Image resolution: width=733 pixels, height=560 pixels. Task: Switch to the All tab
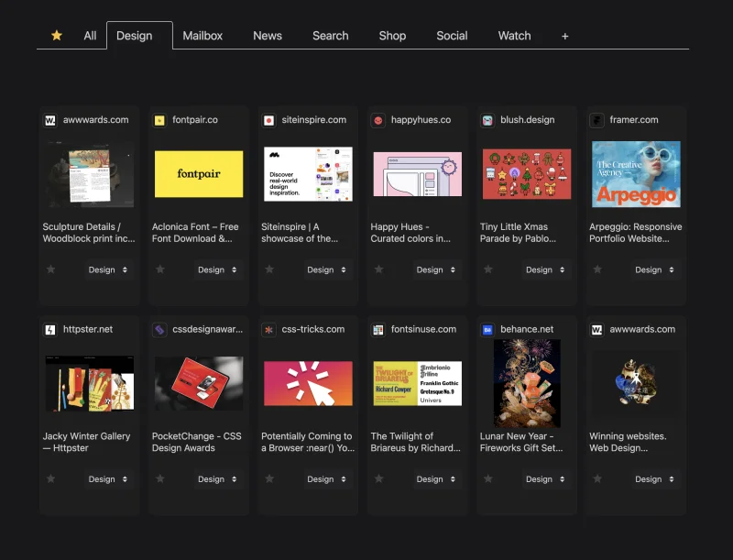(x=90, y=36)
